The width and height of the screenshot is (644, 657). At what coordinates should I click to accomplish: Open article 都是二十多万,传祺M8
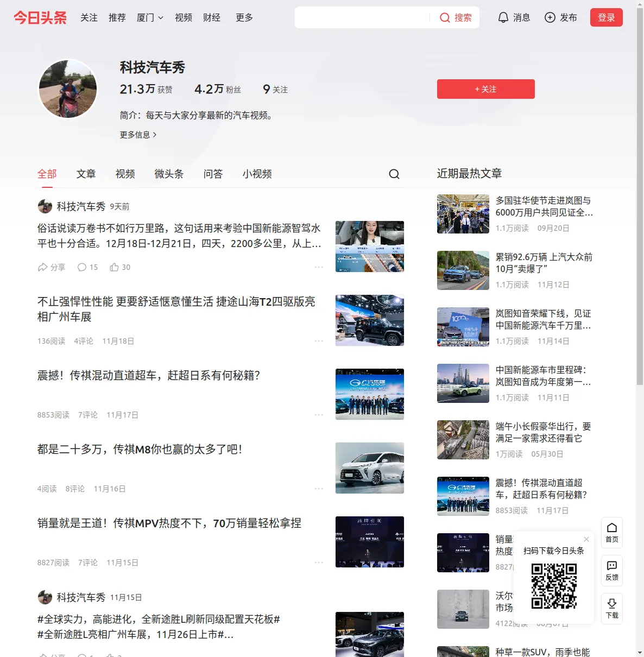(140, 450)
